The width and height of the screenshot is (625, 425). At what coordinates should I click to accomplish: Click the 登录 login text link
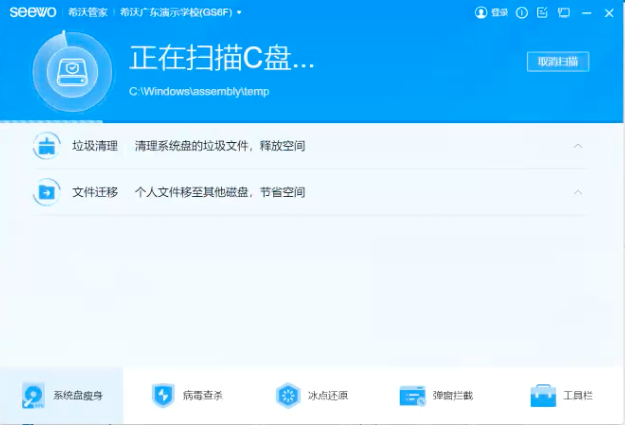[x=499, y=13]
